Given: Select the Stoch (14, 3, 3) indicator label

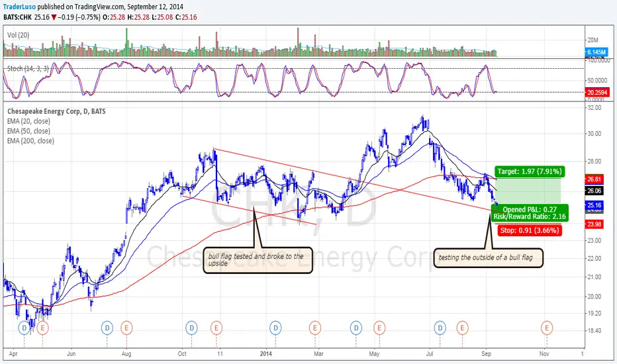Looking at the screenshot, I should click(x=28, y=68).
